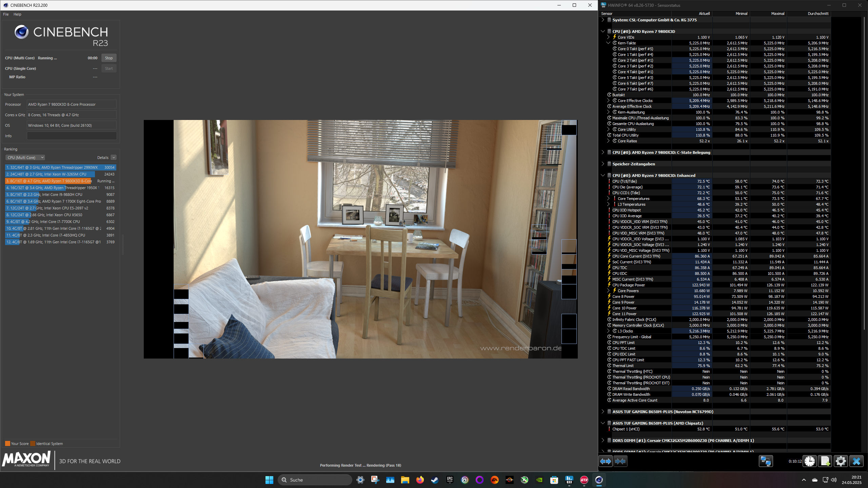Screen dimensions: 868x488
Task: Open the File menu in Cinebench
Action: [x=6, y=14]
